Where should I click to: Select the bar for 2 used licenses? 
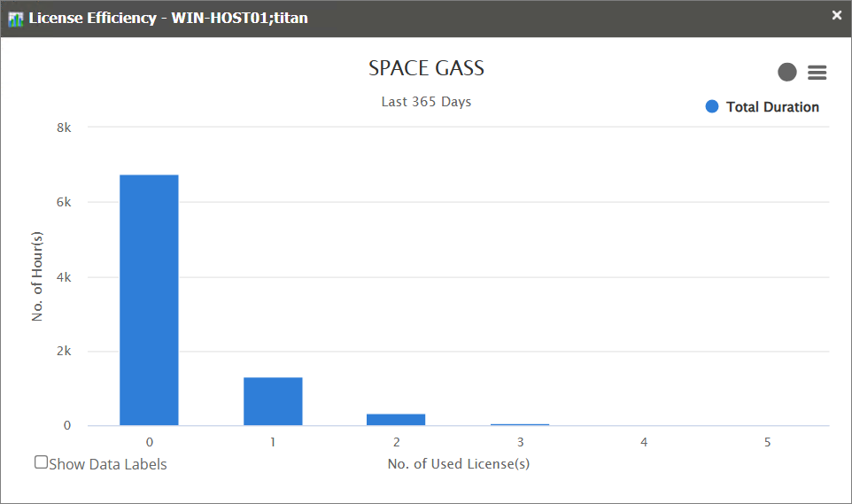click(397, 420)
